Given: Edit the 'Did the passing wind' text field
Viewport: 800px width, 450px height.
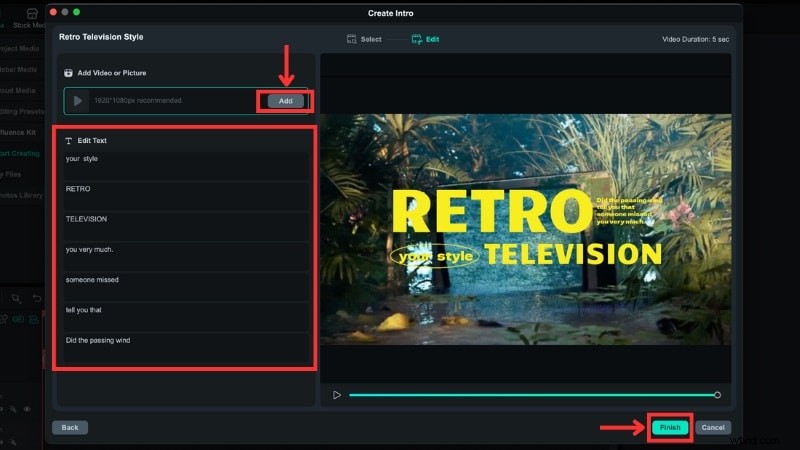Looking at the screenshot, I should pos(186,348).
